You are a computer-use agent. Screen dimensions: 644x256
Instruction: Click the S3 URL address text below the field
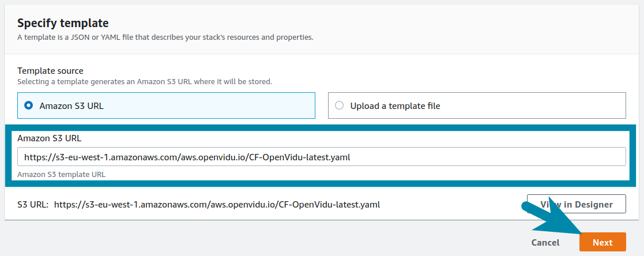click(x=217, y=204)
